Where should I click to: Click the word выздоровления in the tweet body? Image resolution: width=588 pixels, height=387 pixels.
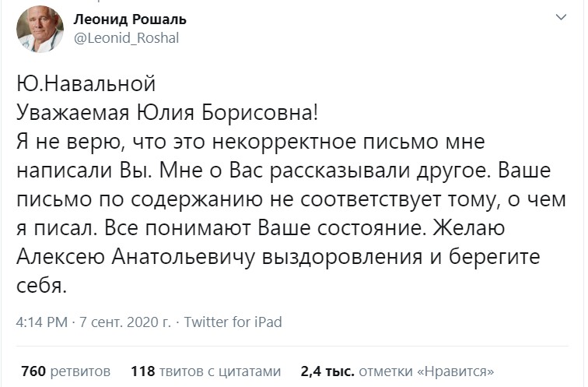click(341, 257)
